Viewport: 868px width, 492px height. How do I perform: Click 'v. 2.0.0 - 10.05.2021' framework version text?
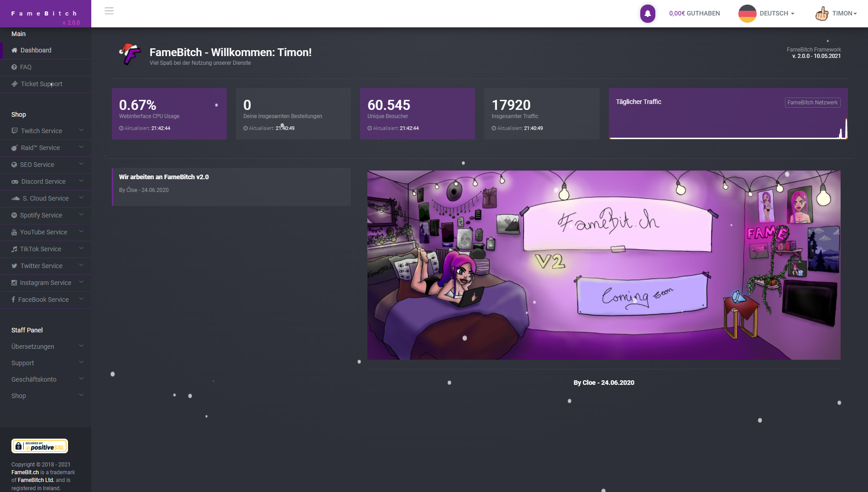[816, 56]
